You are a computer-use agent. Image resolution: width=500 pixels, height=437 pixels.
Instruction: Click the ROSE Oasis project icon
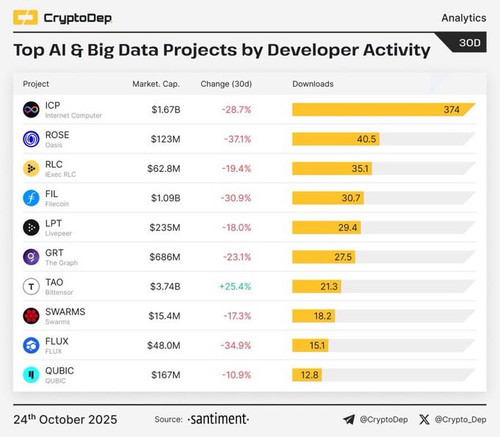pos(31,139)
